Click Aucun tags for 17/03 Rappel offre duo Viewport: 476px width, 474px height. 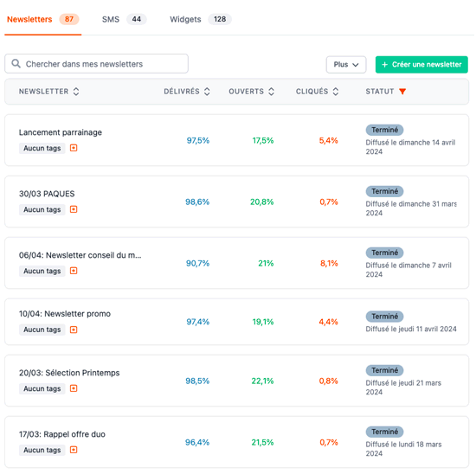42,450
